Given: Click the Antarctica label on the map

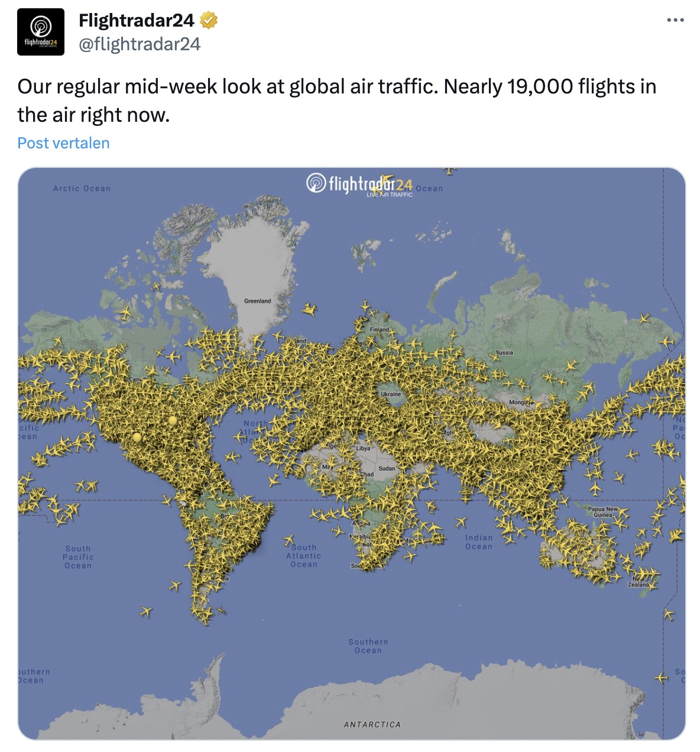Looking at the screenshot, I should tap(372, 724).
